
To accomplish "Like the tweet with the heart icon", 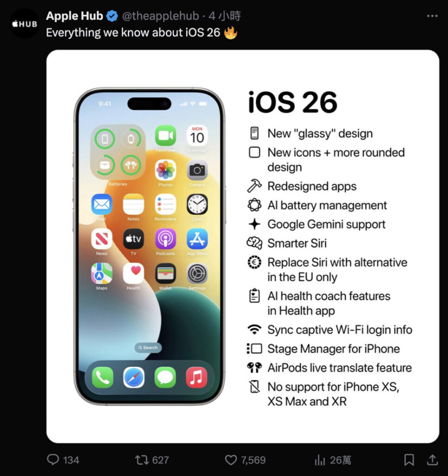I will point(231,460).
